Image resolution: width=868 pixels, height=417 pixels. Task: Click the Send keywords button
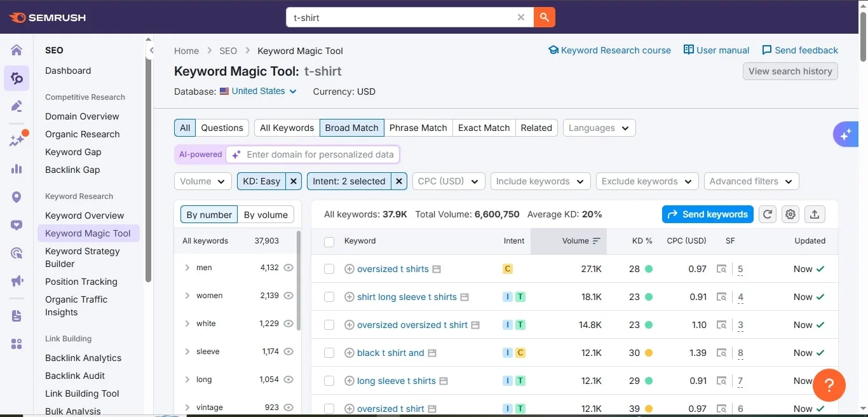707,214
